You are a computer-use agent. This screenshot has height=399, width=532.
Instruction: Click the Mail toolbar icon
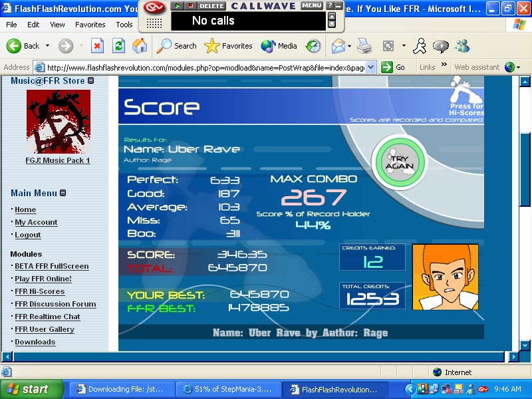coord(338,46)
